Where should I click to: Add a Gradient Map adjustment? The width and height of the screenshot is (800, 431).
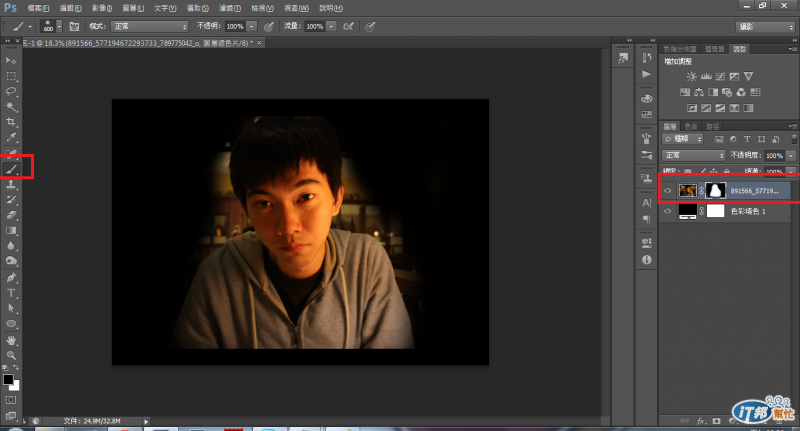tap(748, 108)
